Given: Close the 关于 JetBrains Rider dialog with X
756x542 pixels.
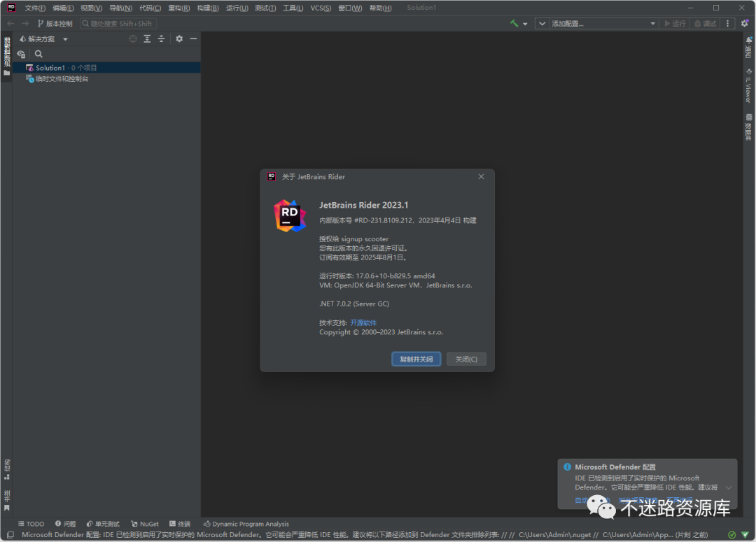Looking at the screenshot, I should (x=481, y=176).
